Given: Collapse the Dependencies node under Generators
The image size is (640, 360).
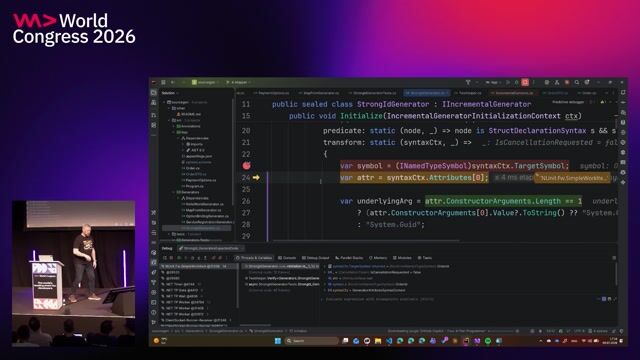Looking at the screenshot, I should 179,198.
